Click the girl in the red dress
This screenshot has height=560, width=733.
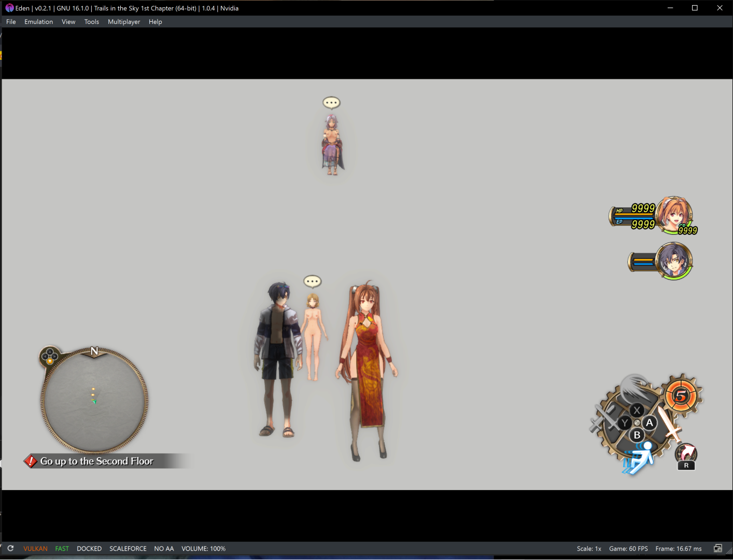tap(366, 371)
